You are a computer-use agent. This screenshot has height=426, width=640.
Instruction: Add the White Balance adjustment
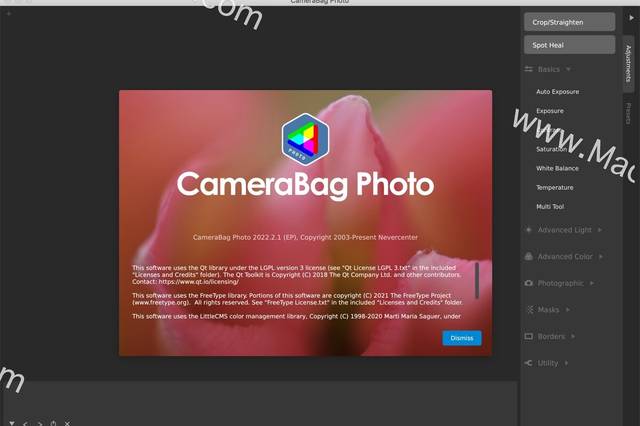(557, 168)
